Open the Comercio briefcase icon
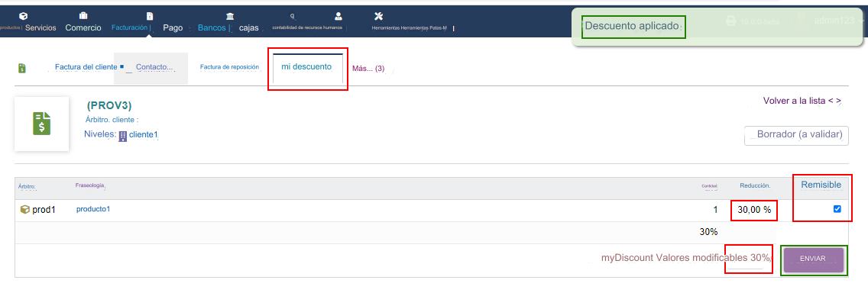Viewport: 868px width, 293px height. [x=83, y=15]
